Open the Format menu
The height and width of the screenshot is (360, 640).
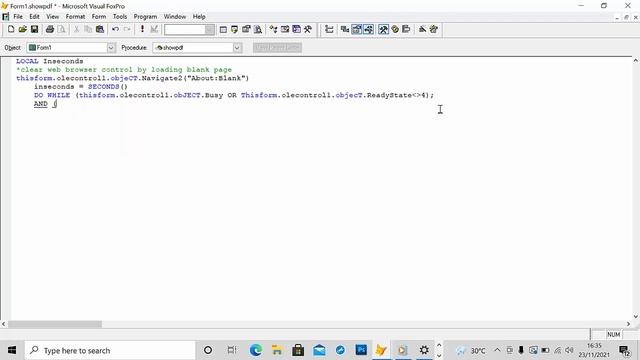(76, 17)
